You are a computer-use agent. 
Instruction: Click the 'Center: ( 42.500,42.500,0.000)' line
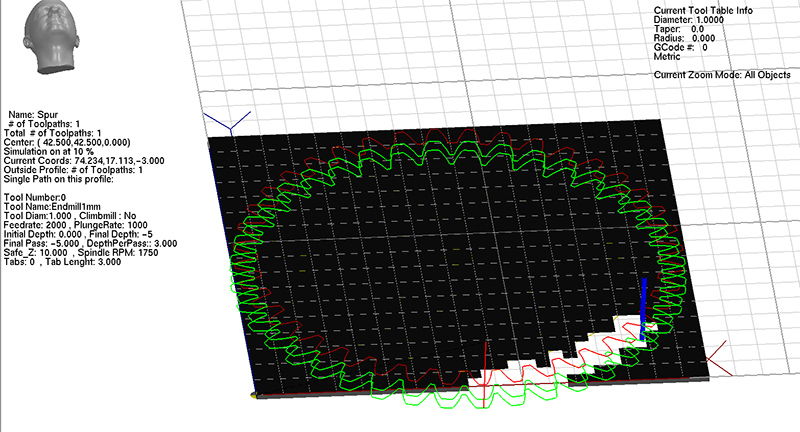point(67,142)
